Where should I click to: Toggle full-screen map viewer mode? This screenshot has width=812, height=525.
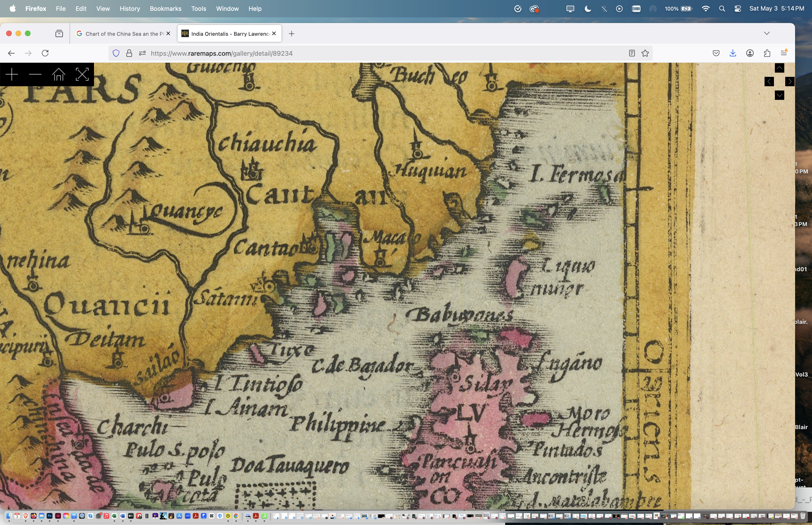(x=82, y=74)
